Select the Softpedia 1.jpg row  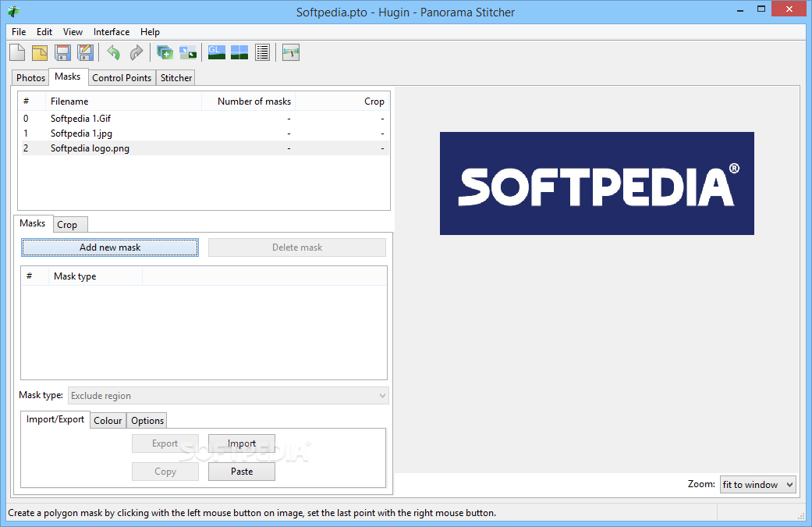(x=204, y=134)
